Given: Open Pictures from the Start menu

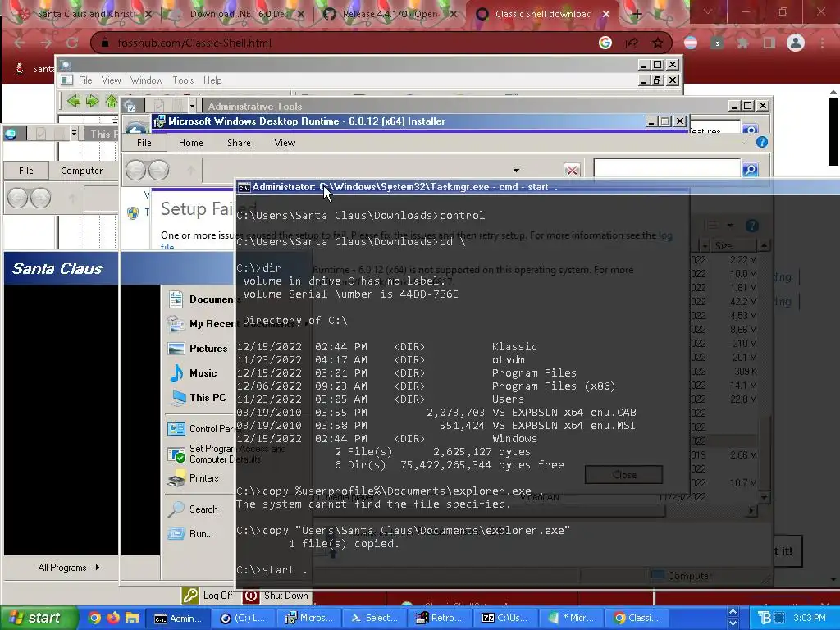Looking at the screenshot, I should (198, 348).
